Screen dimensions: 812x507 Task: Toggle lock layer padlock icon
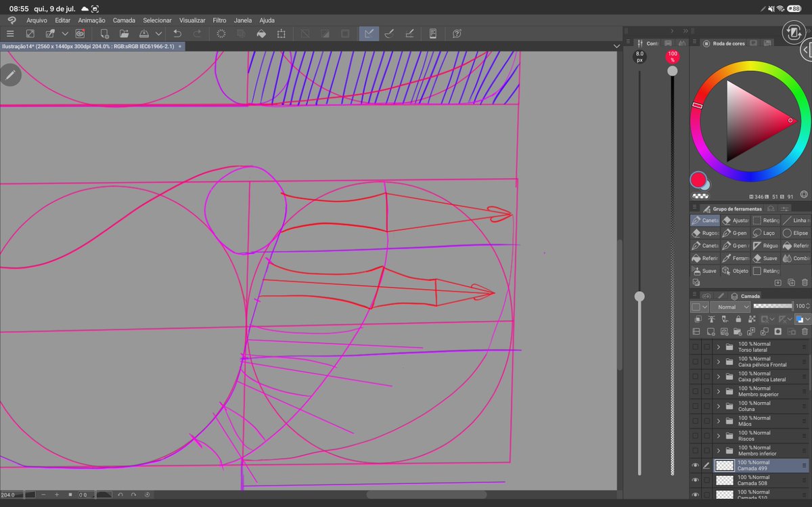point(738,319)
